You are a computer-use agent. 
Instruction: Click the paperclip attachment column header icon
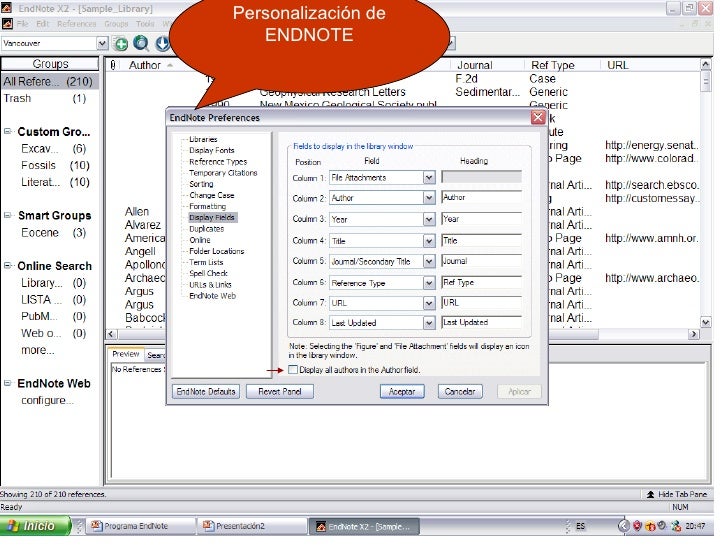click(113, 65)
